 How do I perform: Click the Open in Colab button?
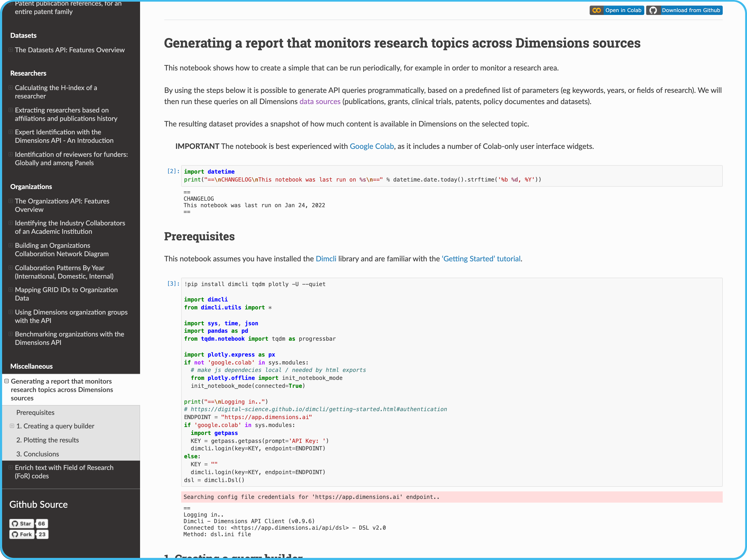tap(623, 10)
